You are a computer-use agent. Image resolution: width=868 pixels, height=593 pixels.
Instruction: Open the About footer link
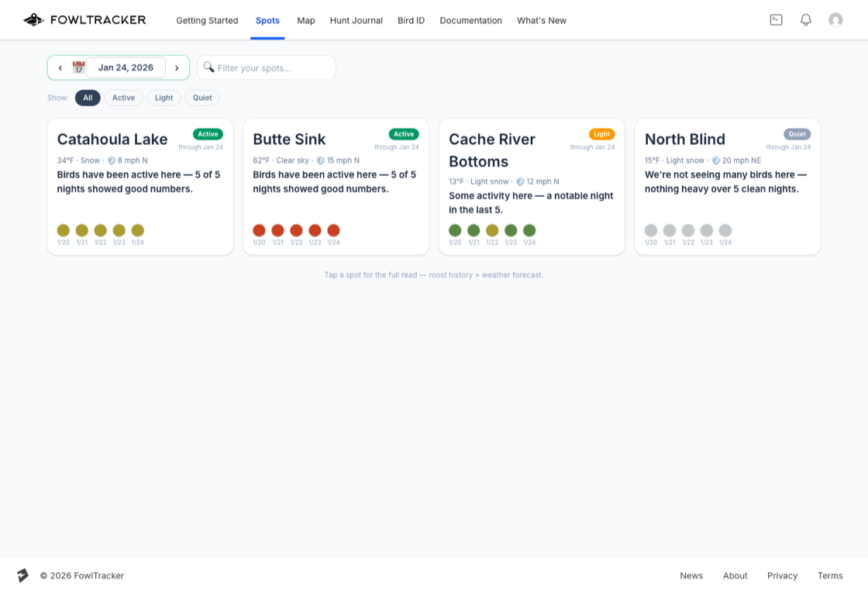coord(735,576)
